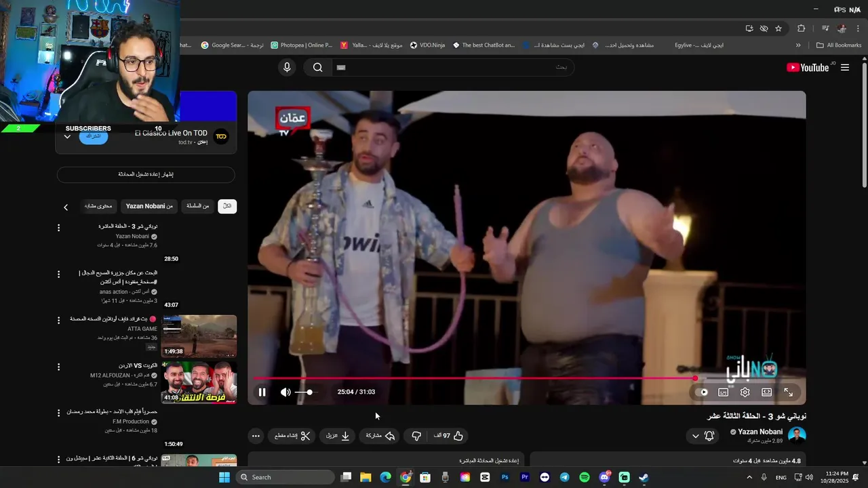Open the Yazan Nobani channel avatar
The image size is (868, 488).
click(797, 435)
